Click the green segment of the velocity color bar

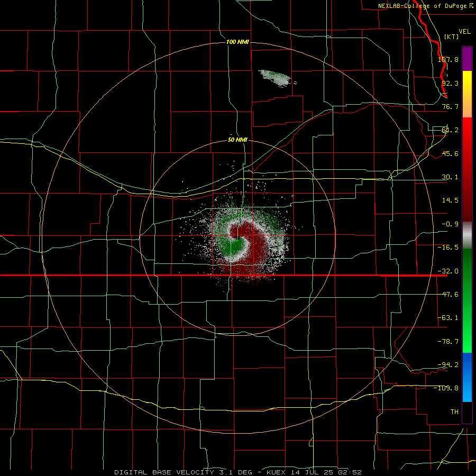(x=467, y=300)
